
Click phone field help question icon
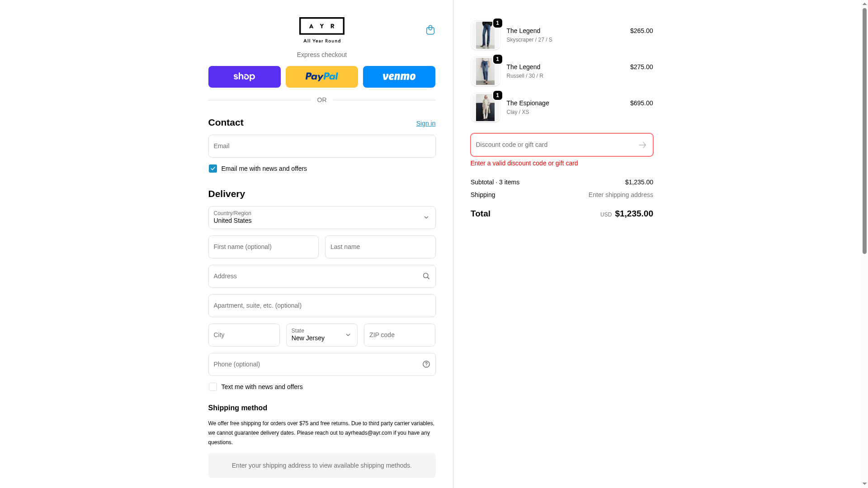coord(426,364)
